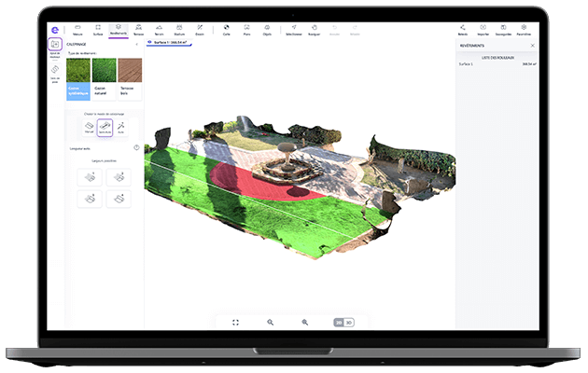
Task: Choose the Gazon naturel covering thumbnail
Action: click(x=105, y=79)
